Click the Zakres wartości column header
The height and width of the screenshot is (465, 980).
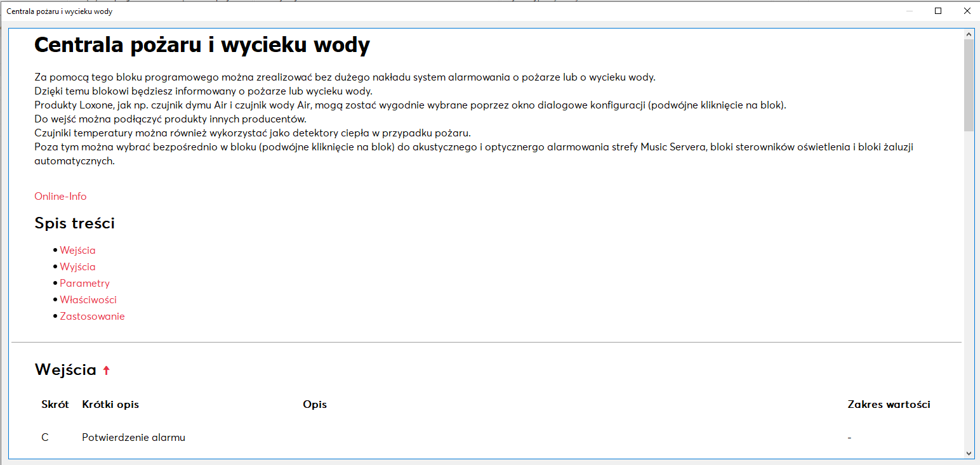[x=889, y=405]
